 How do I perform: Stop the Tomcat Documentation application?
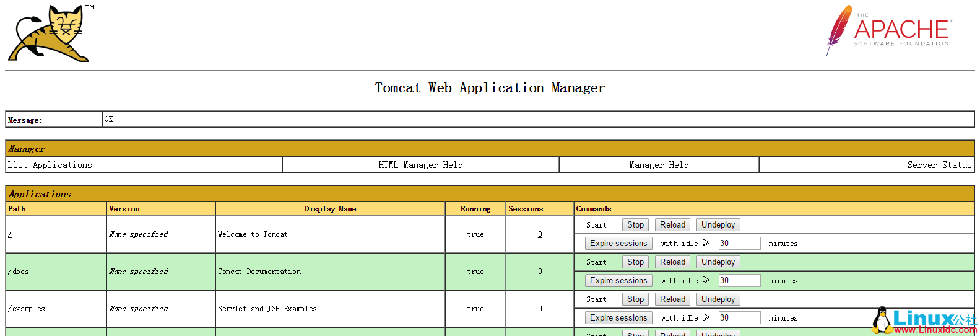click(635, 262)
